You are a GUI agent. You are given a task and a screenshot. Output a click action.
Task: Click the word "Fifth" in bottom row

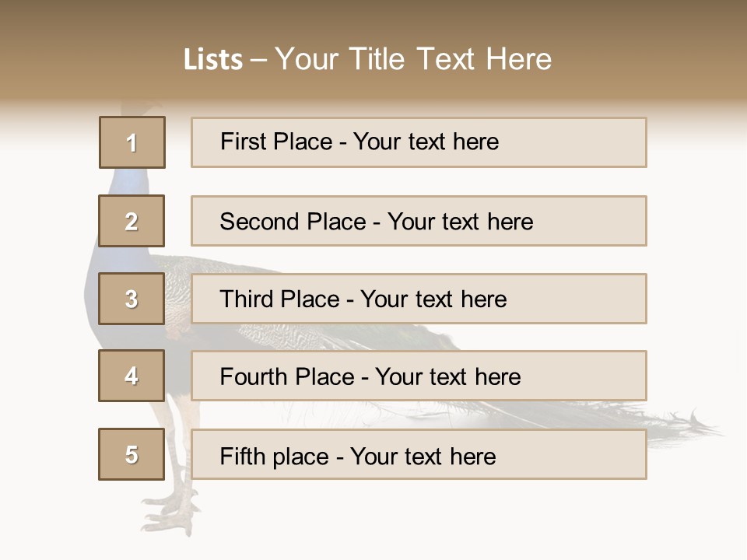[243, 456]
